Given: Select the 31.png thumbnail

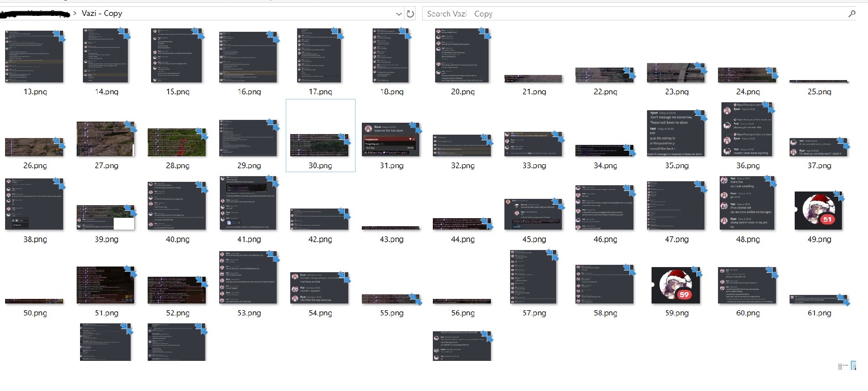Looking at the screenshot, I should point(391,139).
